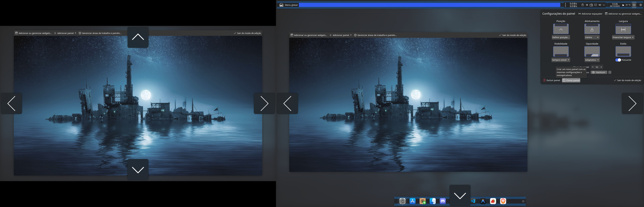The width and height of the screenshot is (644, 207).
Task: Expand the Centro alignment dropdown
Action: (x=592, y=37)
